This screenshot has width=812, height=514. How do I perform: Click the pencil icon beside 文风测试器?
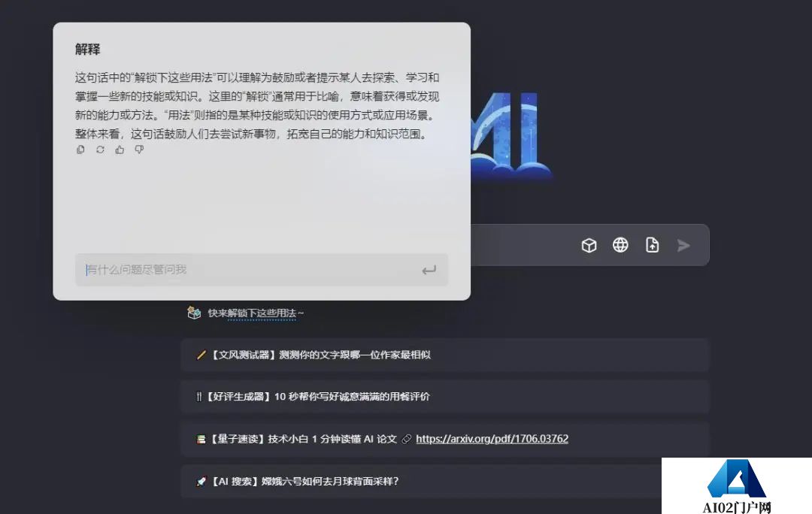click(201, 355)
